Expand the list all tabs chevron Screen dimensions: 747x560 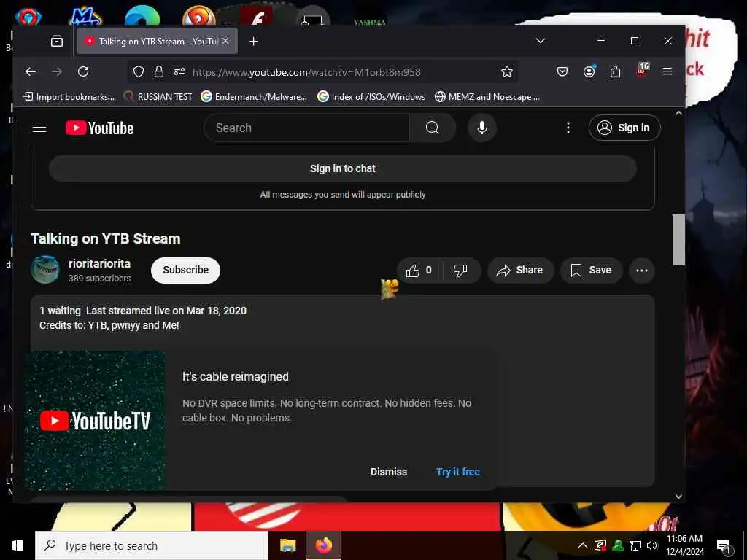(541, 41)
